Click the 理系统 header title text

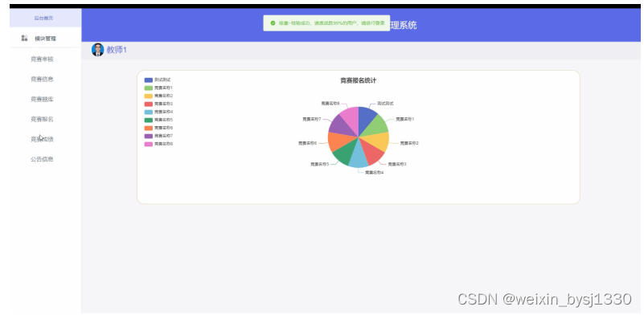pyautogui.click(x=404, y=25)
